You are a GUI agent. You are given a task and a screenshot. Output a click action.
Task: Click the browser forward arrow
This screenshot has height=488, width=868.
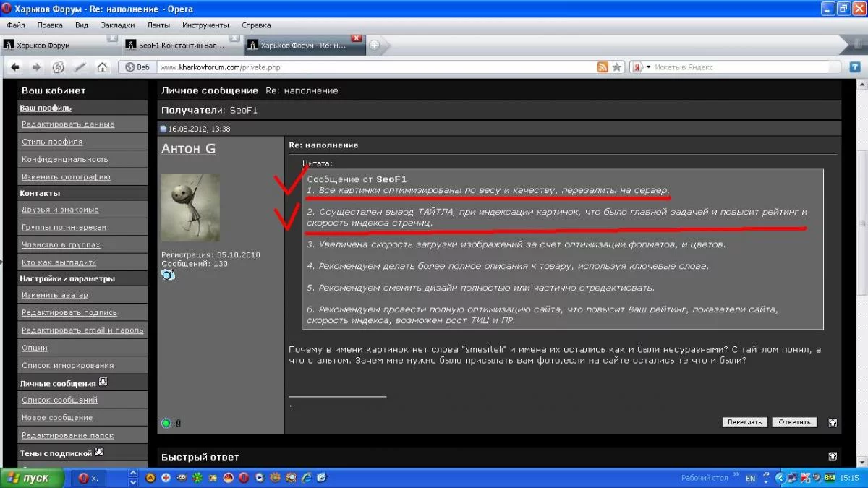click(x=36, y=67)
